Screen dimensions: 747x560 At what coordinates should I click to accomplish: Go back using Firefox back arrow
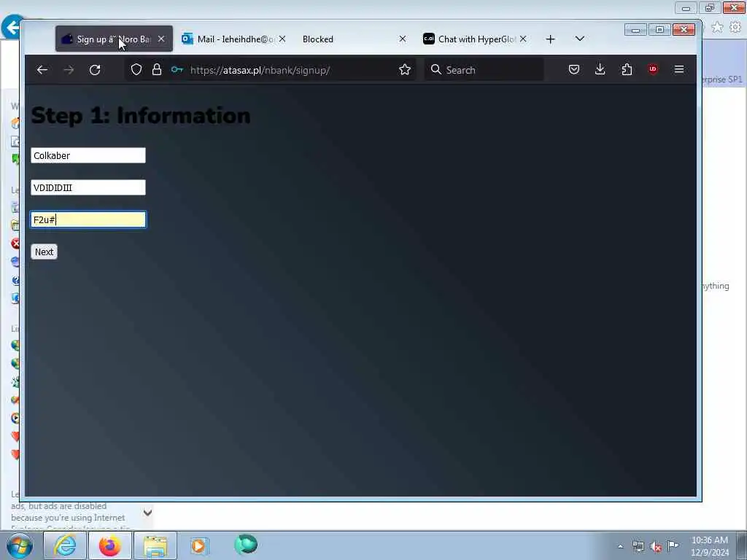42,70
